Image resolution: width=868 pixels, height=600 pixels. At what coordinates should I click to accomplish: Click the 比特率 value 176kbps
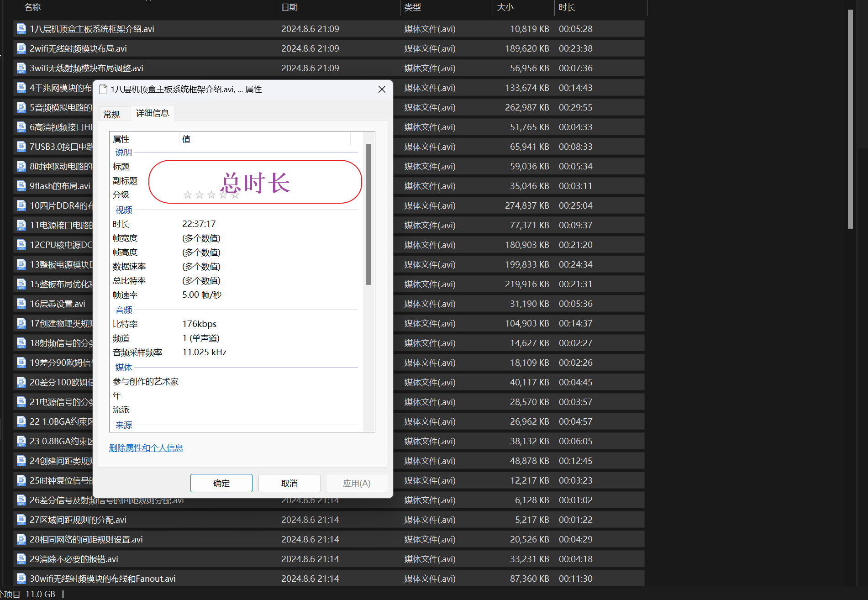[x=200, y=324]
